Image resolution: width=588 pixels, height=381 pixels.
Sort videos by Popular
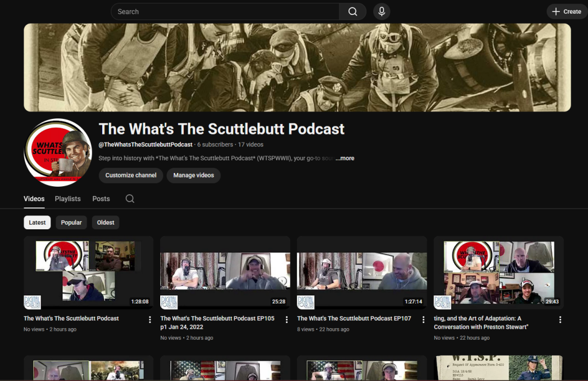point(71,222)
